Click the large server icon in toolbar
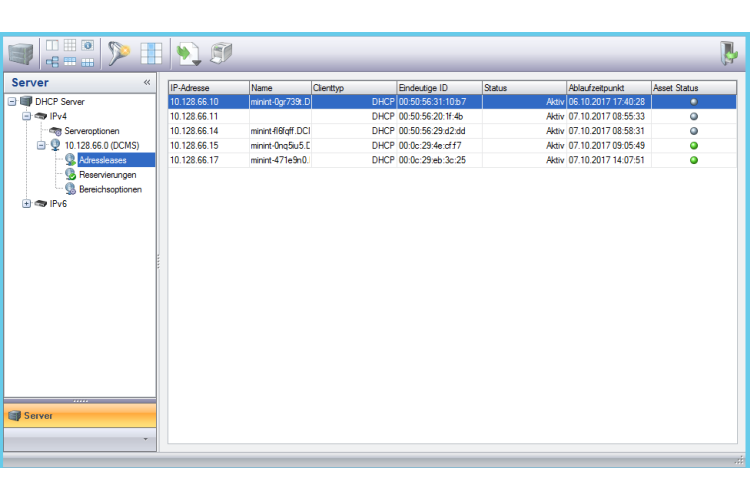 20,53
